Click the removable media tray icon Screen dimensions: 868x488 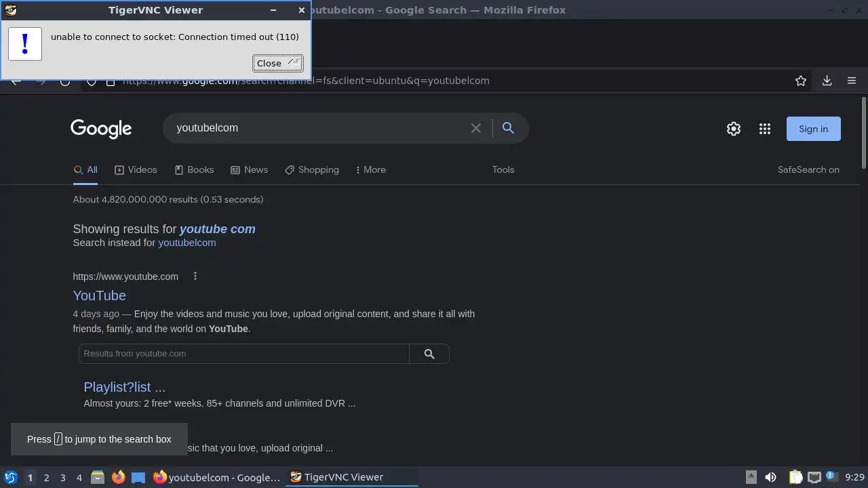pos(751,477)
